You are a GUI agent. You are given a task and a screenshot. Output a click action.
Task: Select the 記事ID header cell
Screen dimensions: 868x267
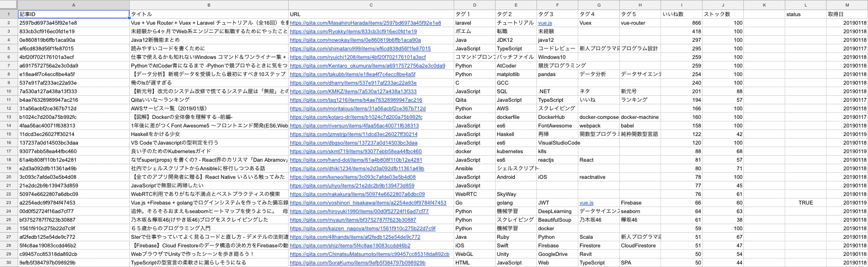tap(74, 14)
